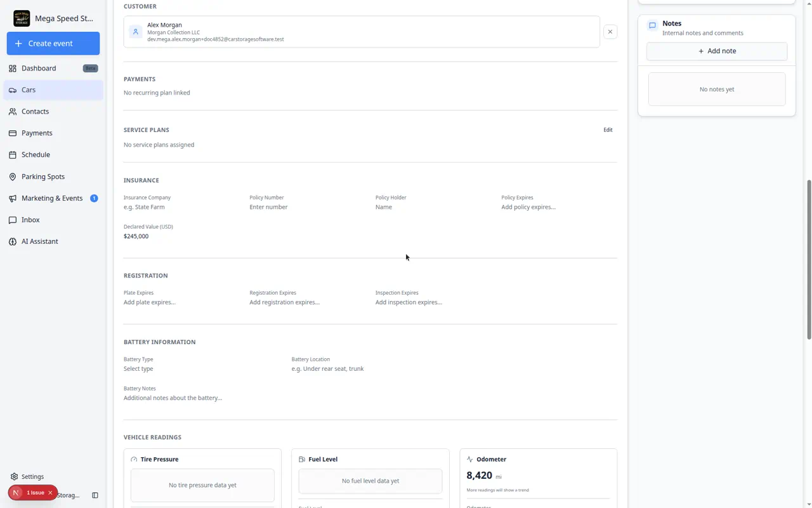Click the Marketing & Events megaphone icon
812x508 pixels.
click(13, 198)
